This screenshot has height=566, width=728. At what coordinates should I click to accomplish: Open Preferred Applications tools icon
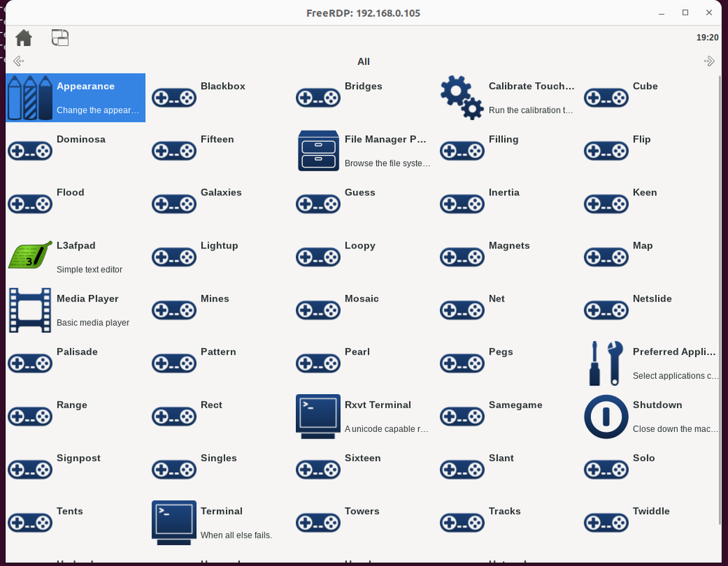[x=606, y=363]
